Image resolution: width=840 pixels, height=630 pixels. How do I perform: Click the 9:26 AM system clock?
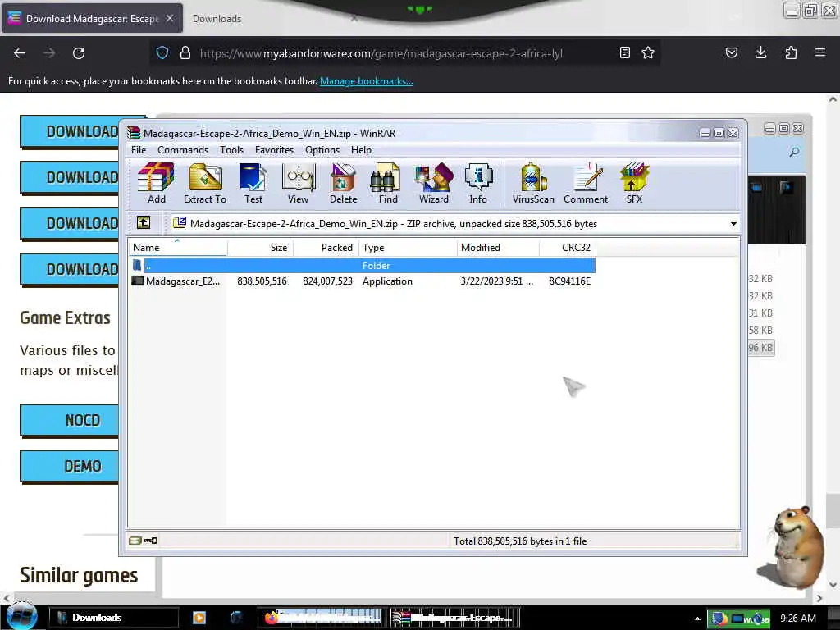click(797, 619)
